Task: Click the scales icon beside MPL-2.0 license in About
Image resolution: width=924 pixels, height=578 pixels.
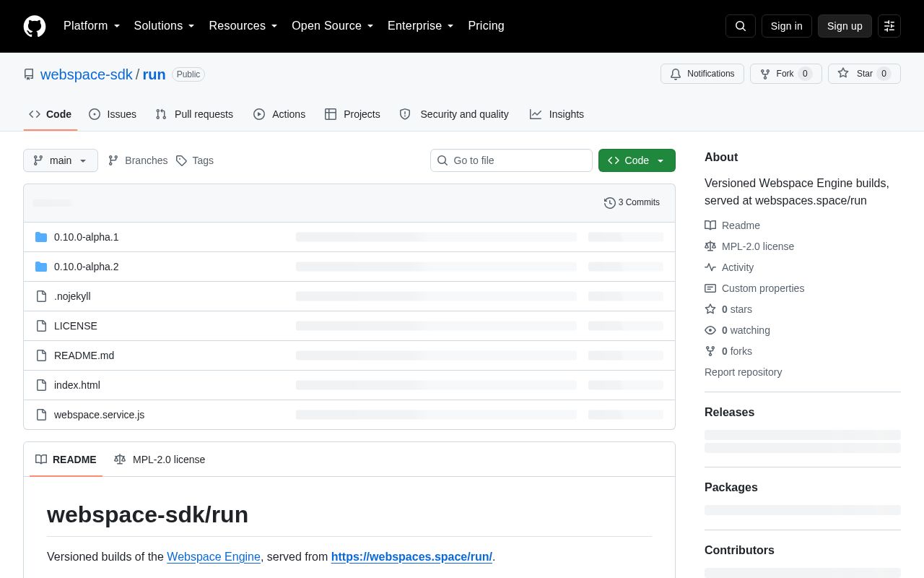Action: [x=710, y=246]
